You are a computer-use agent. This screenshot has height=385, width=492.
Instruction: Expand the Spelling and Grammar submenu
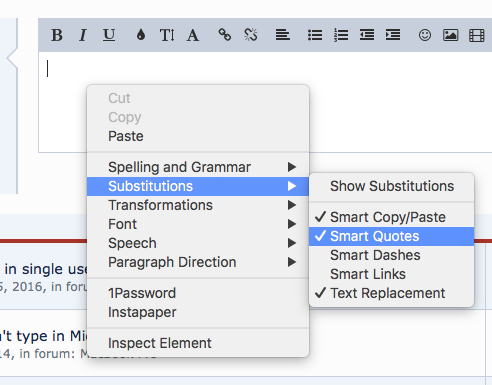pos(198,167)
